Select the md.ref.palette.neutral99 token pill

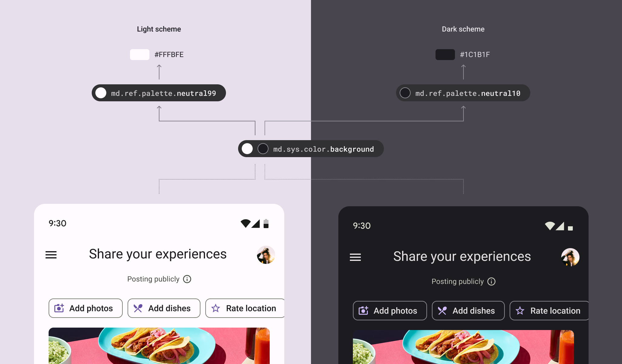point(159,93)
